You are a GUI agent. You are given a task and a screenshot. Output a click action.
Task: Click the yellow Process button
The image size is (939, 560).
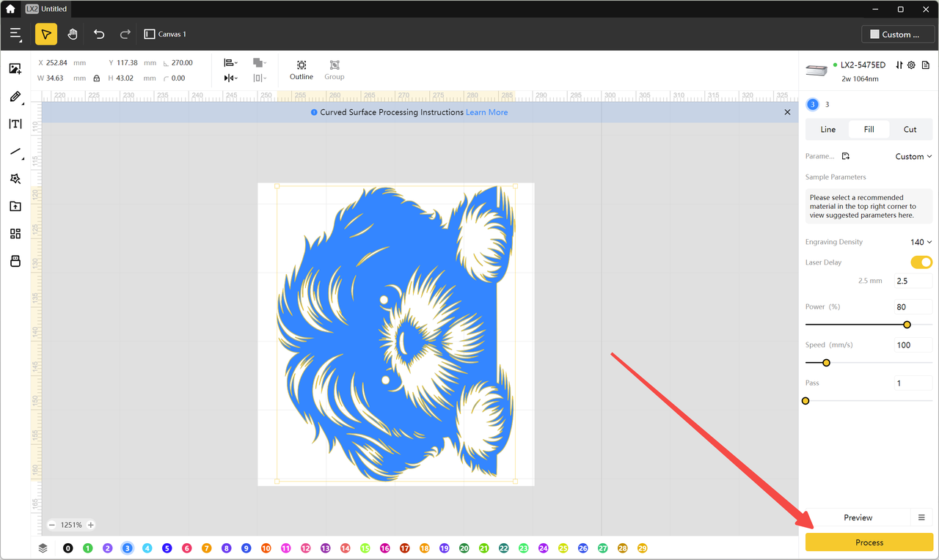(x=869, y=542)
